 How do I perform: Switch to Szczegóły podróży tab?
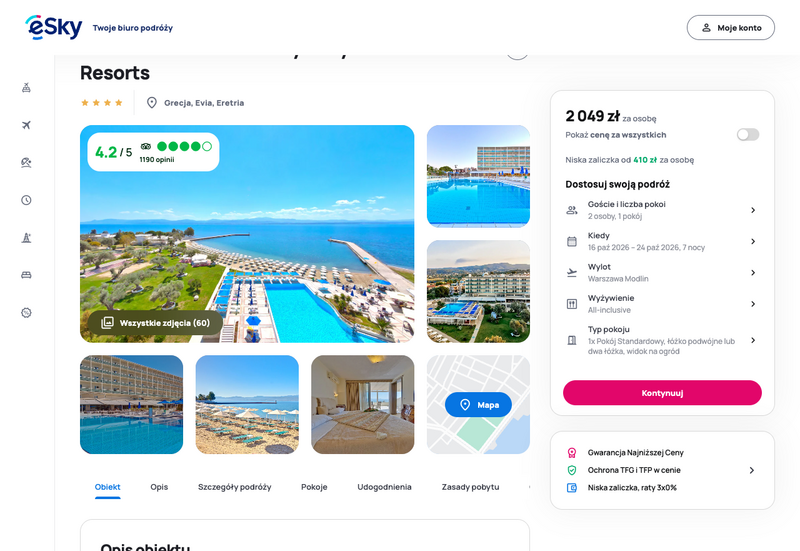(x=235, y=487)
